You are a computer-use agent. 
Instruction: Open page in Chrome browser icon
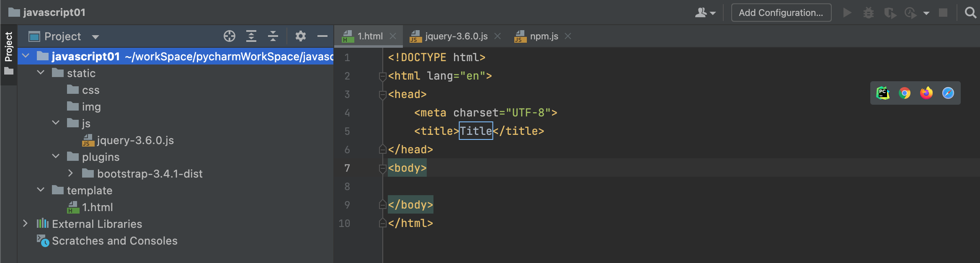905,93
